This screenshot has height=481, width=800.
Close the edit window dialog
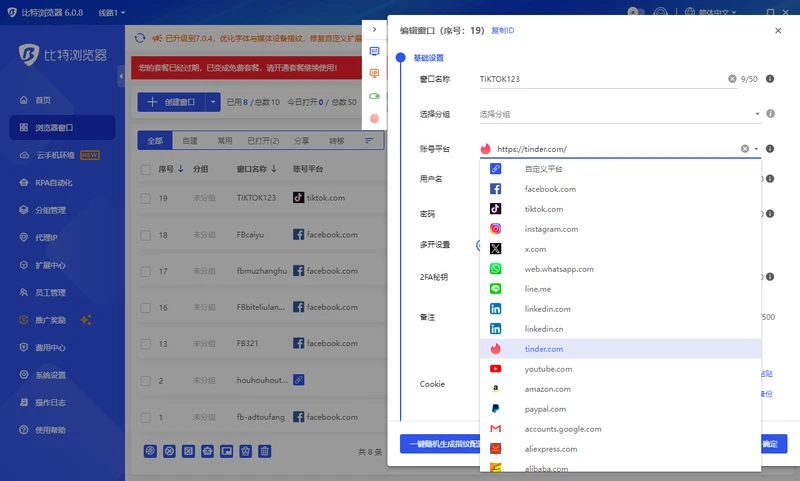pyautogui.click(x=778, y=31)
